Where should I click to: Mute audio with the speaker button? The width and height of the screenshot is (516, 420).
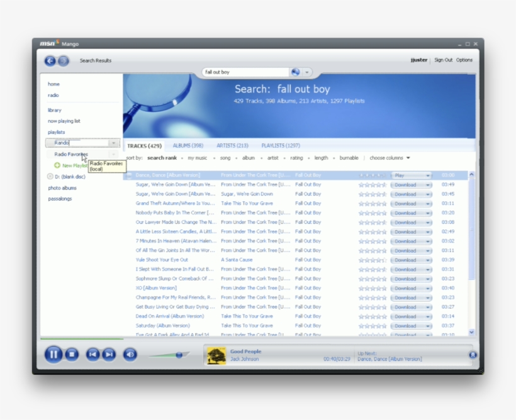(x=130, y=355)
